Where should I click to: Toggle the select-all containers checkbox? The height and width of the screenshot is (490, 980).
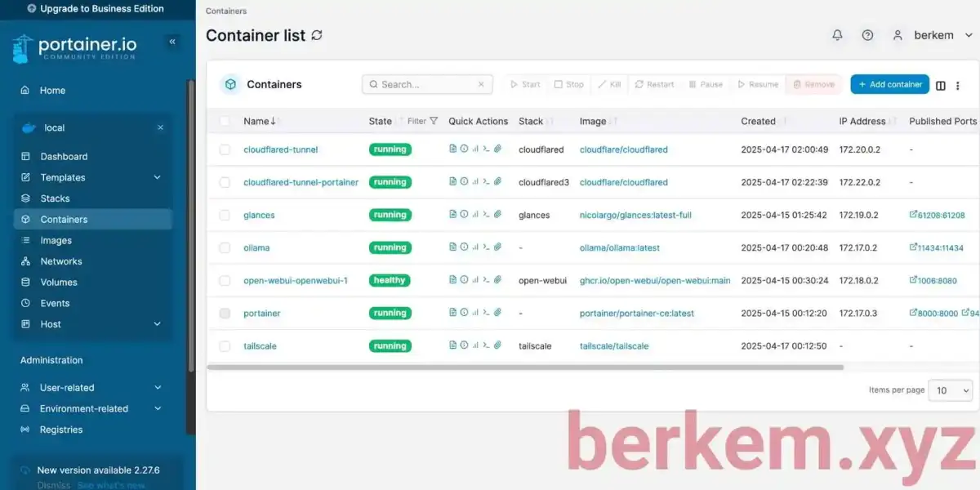point(225,121)
